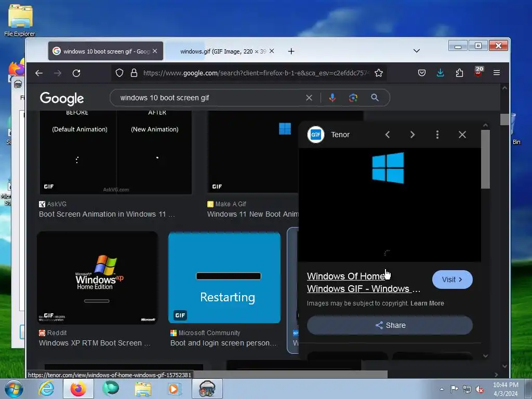
Task: Close the Tenor image preview panel
Action: pyautogui.click(x=462, y=135)
